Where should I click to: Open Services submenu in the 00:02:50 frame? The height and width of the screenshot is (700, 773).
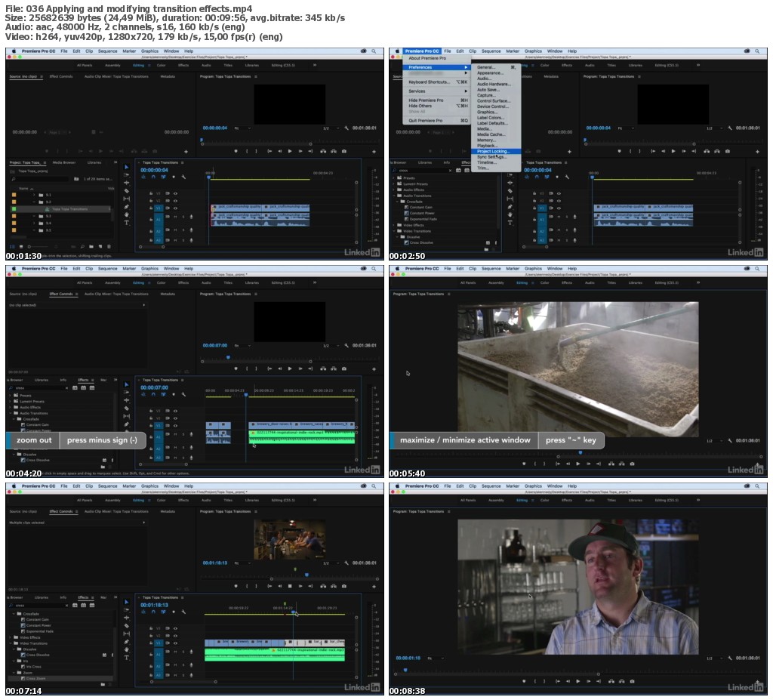coord(437,91)
